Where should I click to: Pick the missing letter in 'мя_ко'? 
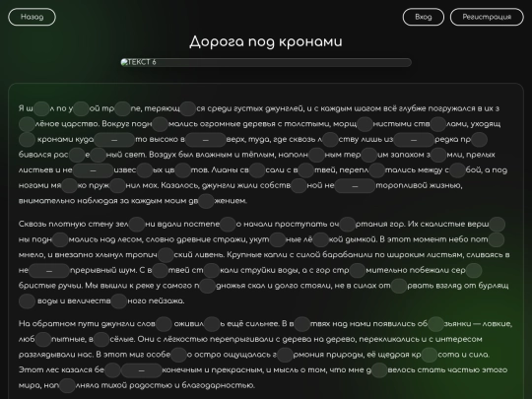(x=70, y=185)
